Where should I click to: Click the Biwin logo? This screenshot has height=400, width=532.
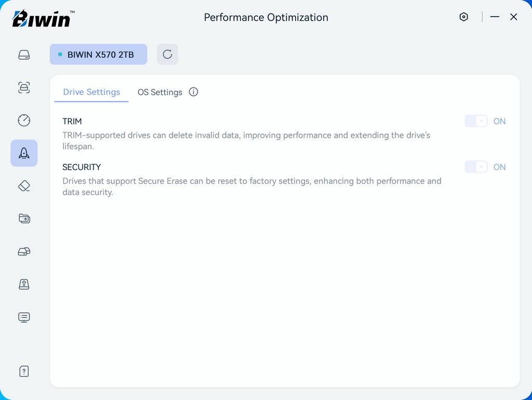tap(43, 18)
